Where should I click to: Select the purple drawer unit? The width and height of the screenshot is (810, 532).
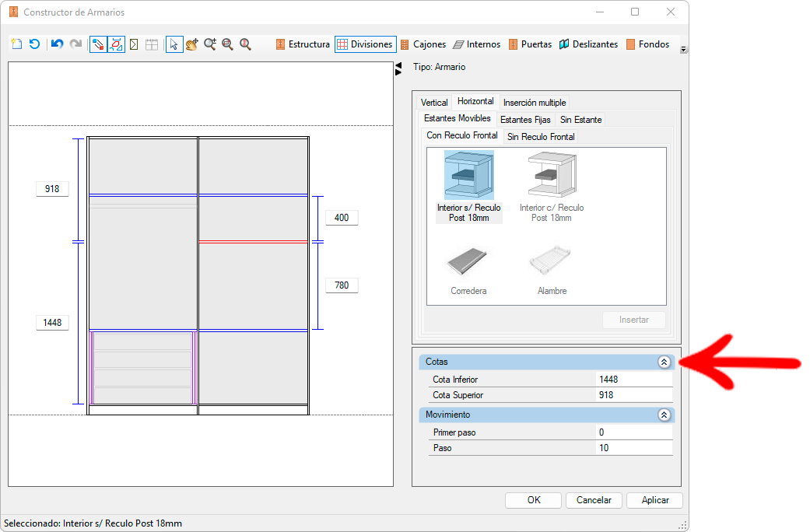tap(143, 368)
